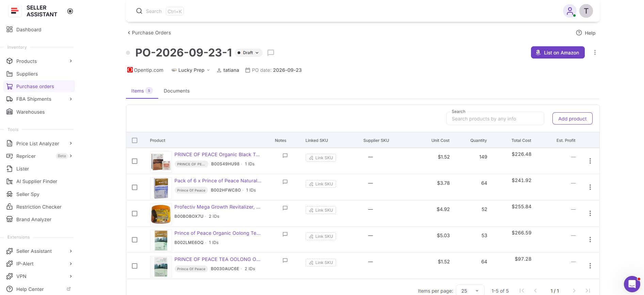Image resolution: width=644 pixels, height=295 pixels.
Task: Expand the IP-Alert extension submenu
Action: pos(71,264)
